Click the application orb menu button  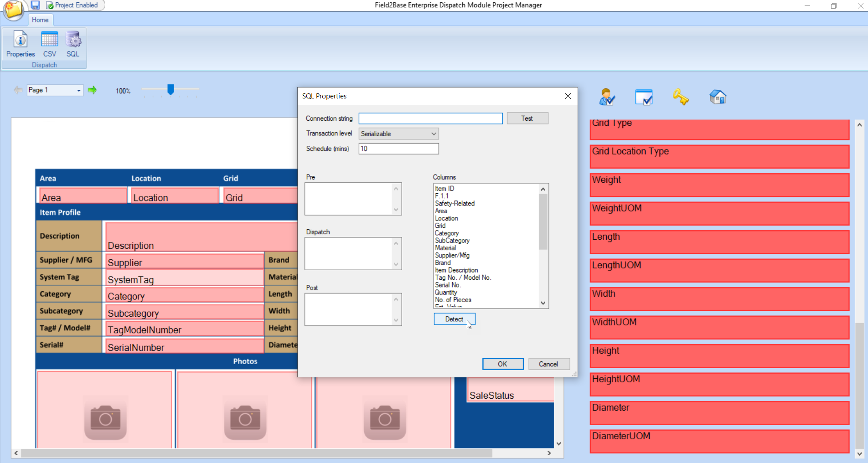point(13,10)
